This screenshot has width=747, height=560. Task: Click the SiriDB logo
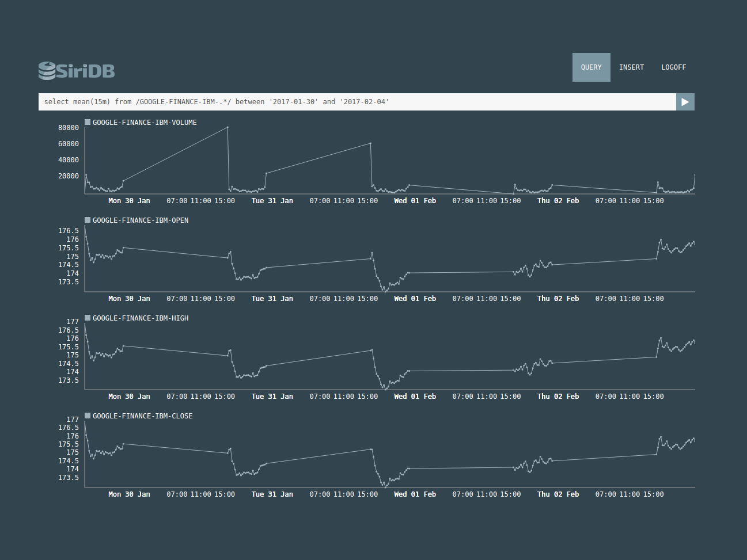pos(77,70)
